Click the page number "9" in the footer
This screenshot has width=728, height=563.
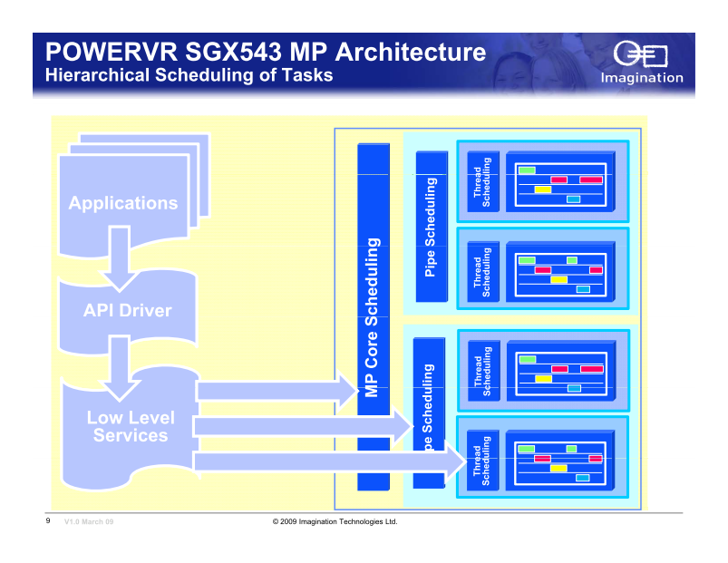click(x=48, y=520)
